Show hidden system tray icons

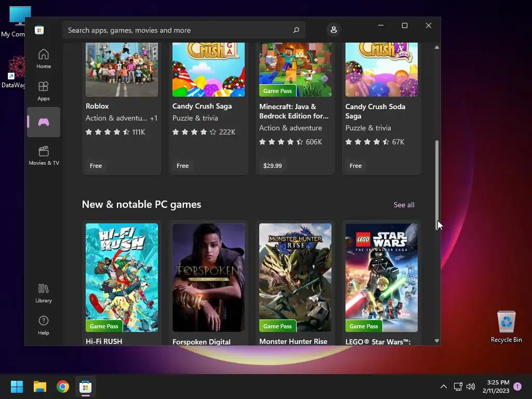pos(444,387)
